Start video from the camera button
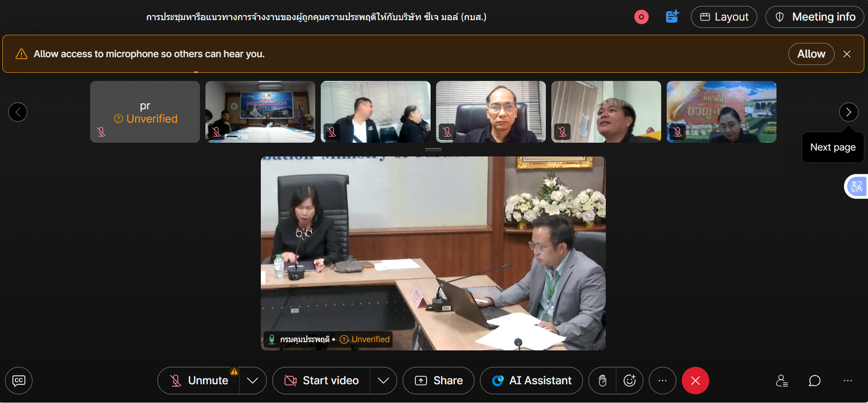This screenshot has height=403, width=868. tap(322, 381)
